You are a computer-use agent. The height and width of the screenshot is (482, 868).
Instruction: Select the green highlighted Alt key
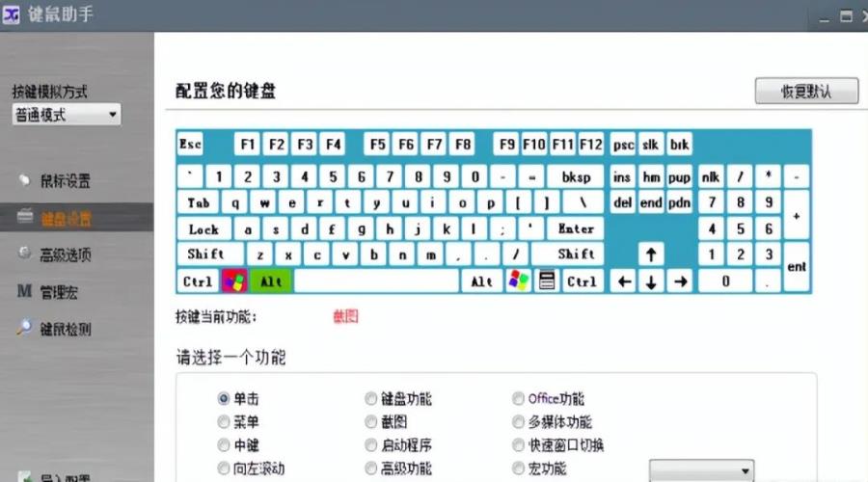(271, 281)
